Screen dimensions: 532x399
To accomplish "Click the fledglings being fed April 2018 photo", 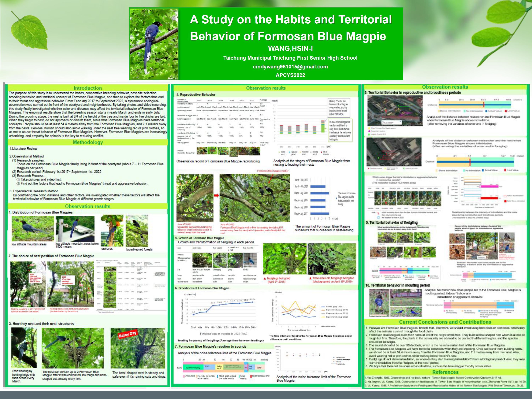I will coord(284,259).
